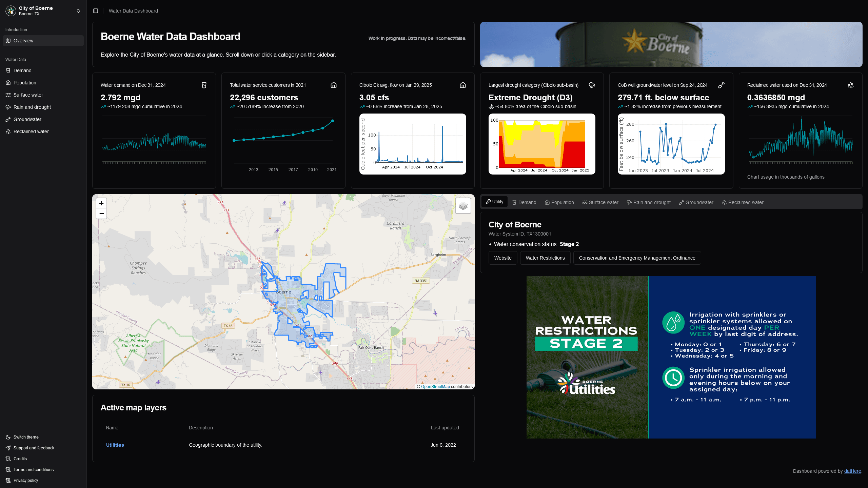This screenshot has height=488, width=868.
Task: Open the Utilities layer link
Action: click(115, 445)
